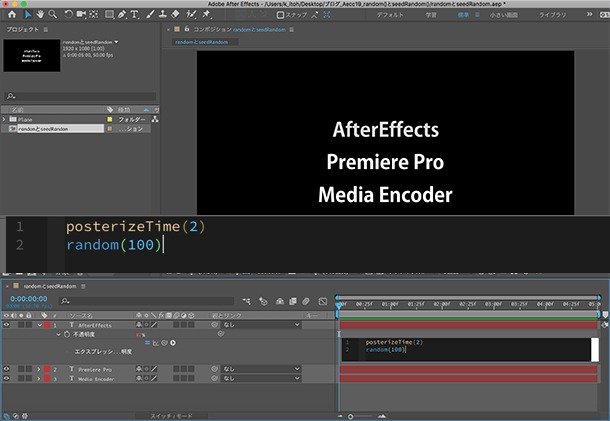Open the Graph Editor from timeline header
Viewport: 610px width, 421px height.
(323, 301)
